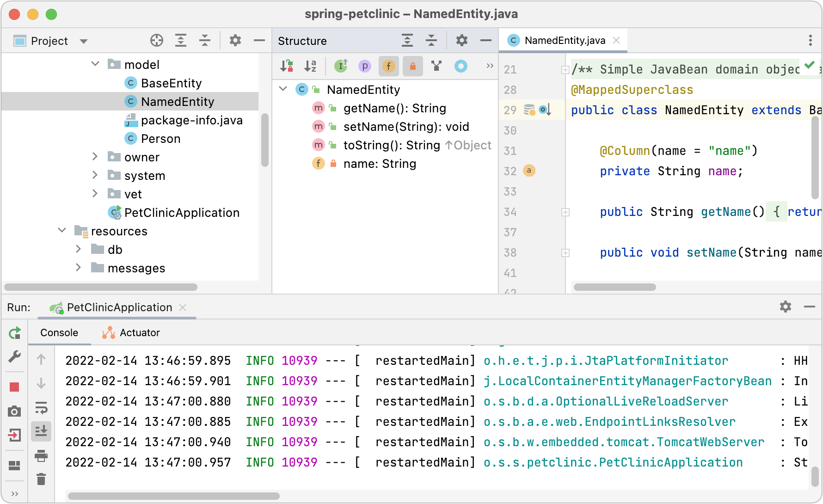Screen dimensions: 823x504
Task: Collapse all nodes in the Structure panel
Action: point(431,41)
